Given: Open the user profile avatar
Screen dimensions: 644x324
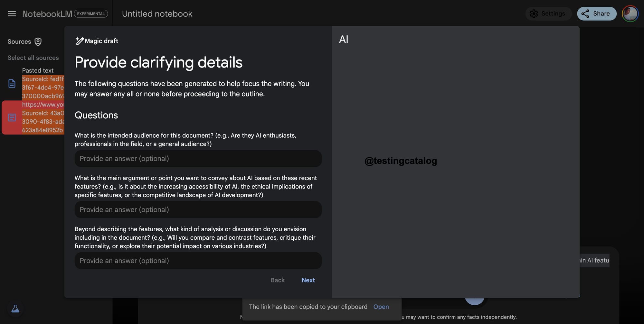Looking at the screenshot, I should point(630,14).
